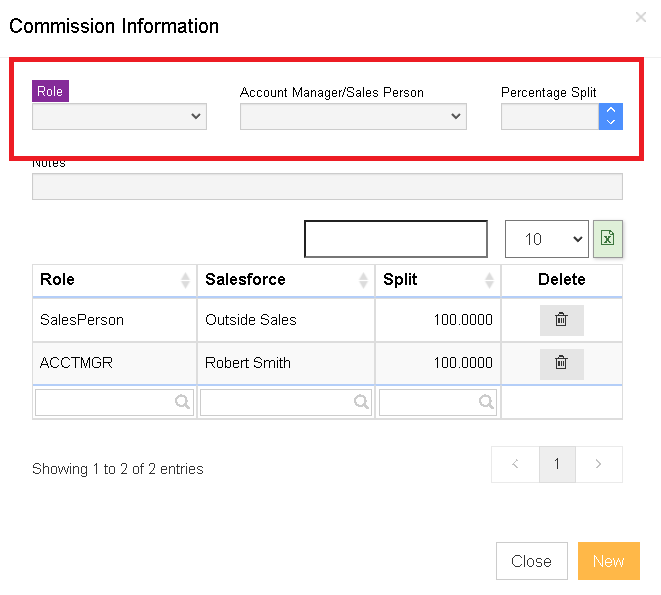The image size is (661, 595).
Task: Click the Percentage Split input field
Action: 550,116
